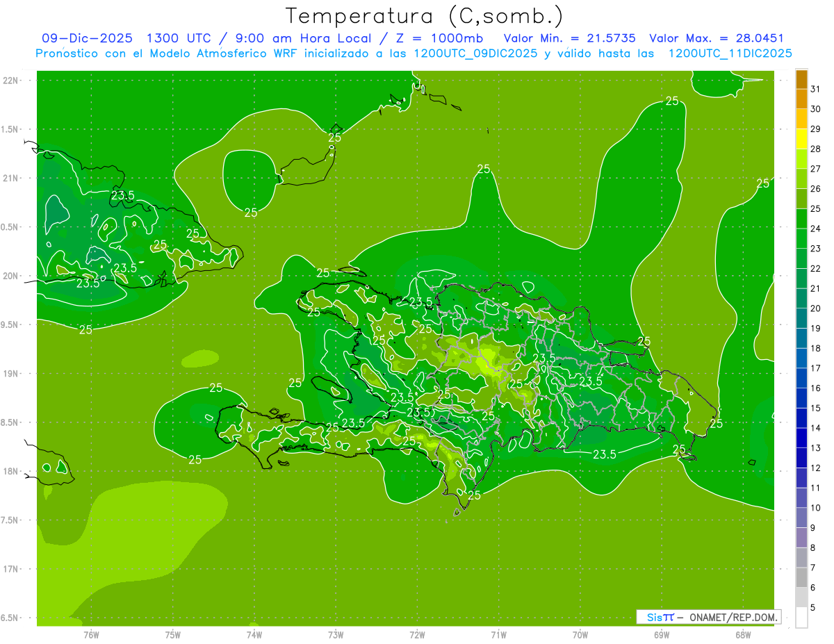Screen dimensions: 834x644
Task: Click the "28" color scale label
Action: tap(816, 149)
